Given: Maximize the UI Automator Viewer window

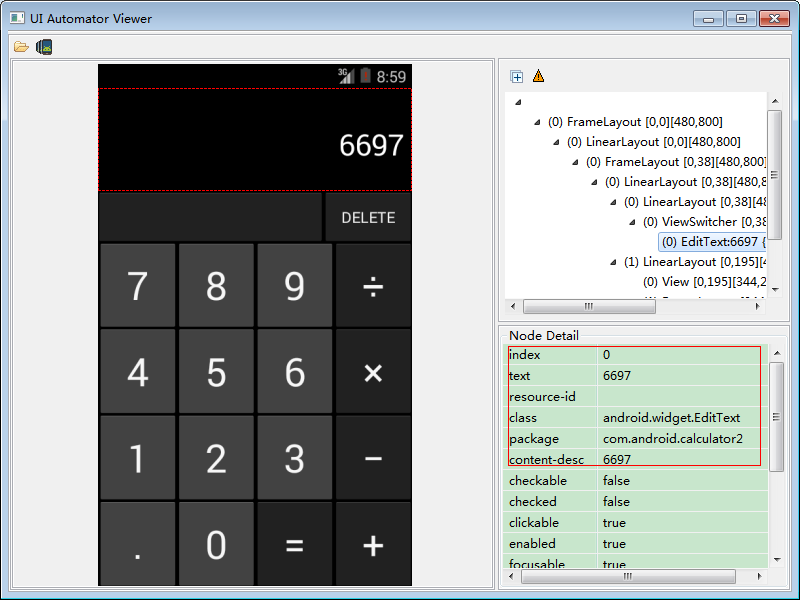Looking at the screenshot, I should [x=741, y=19].
